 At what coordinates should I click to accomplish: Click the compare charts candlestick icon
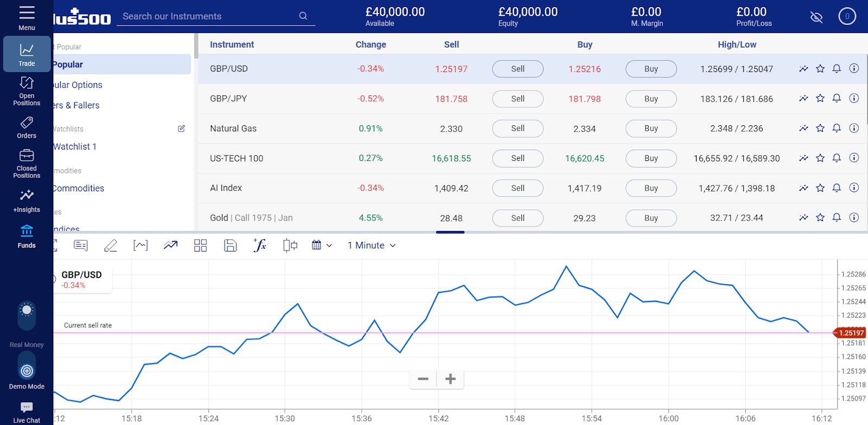[290, 246]
